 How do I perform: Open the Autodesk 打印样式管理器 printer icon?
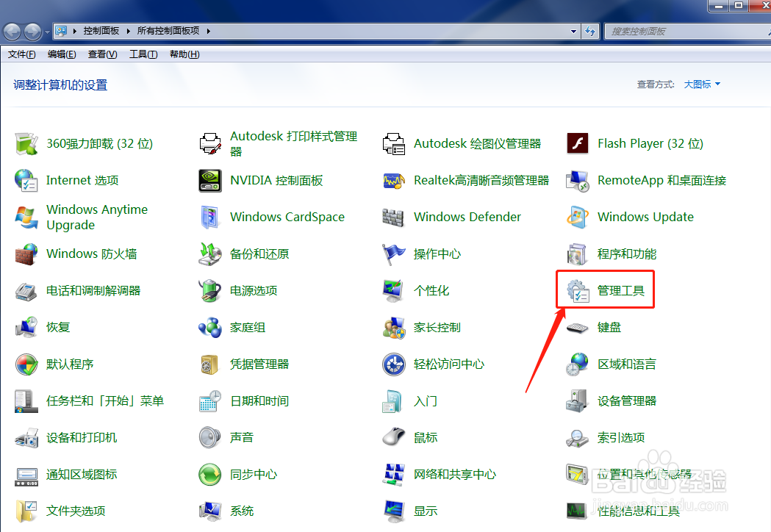tap(210, 143)
